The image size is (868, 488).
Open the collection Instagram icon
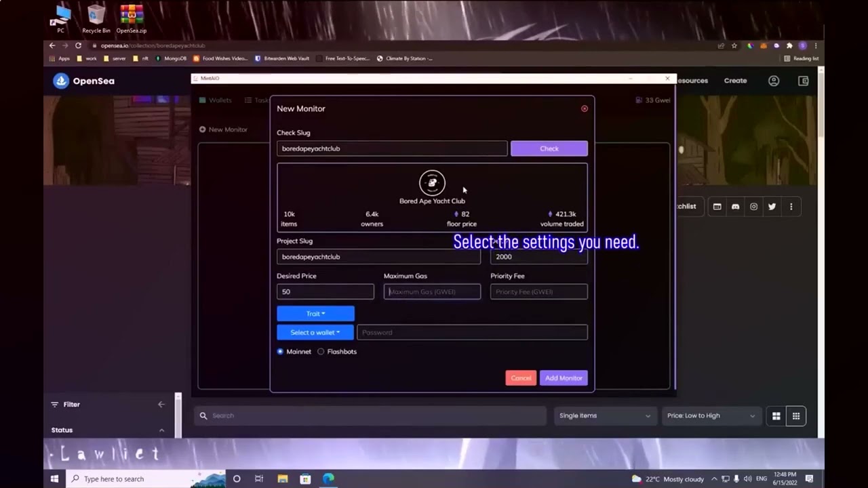coord(753,207)
